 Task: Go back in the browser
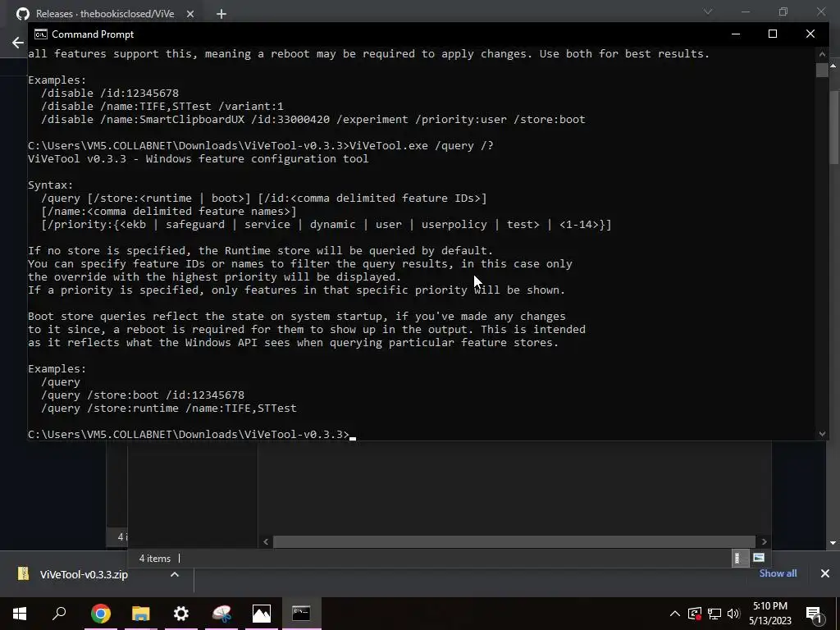tap(18, 43)
